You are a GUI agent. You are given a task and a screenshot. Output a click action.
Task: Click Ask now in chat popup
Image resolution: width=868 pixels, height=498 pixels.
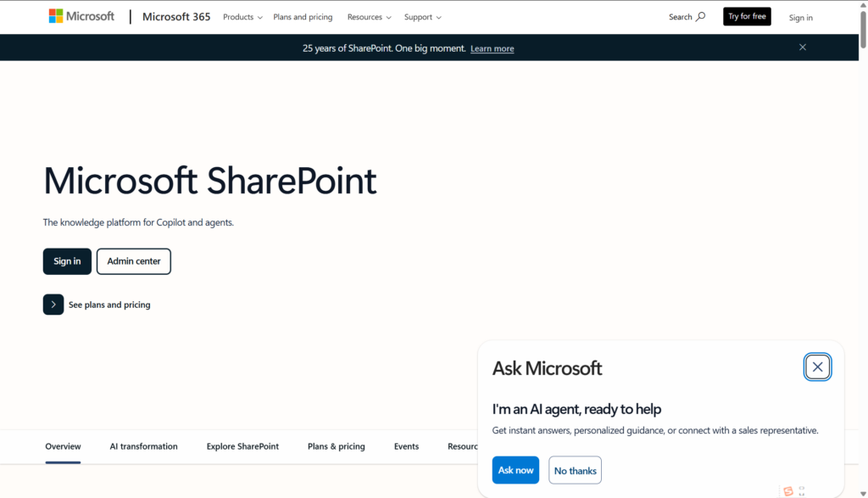tap(515, 470)
